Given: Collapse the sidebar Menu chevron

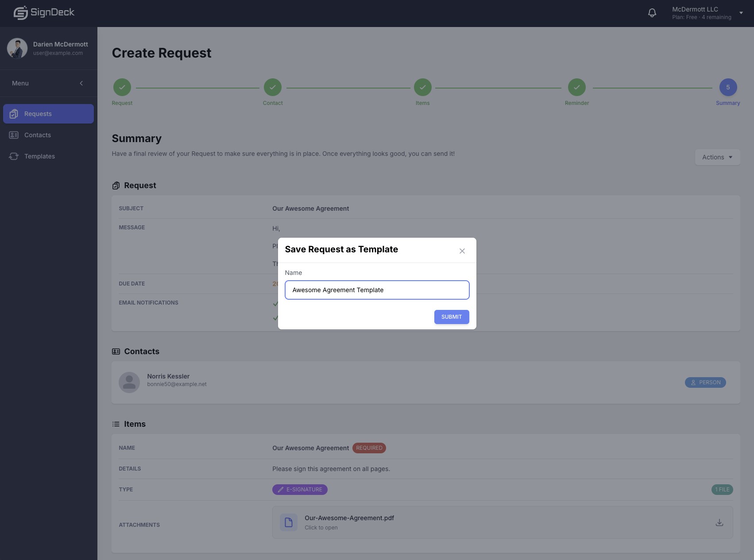Looking at the screenshot, I should pyautogui.click(x=81, y=83).
